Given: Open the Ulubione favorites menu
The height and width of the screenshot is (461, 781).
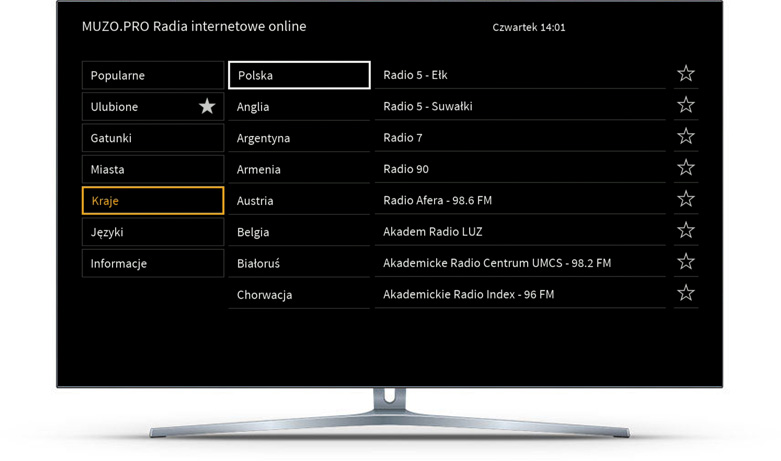Looking at the screenshot, I should point(152,107).
